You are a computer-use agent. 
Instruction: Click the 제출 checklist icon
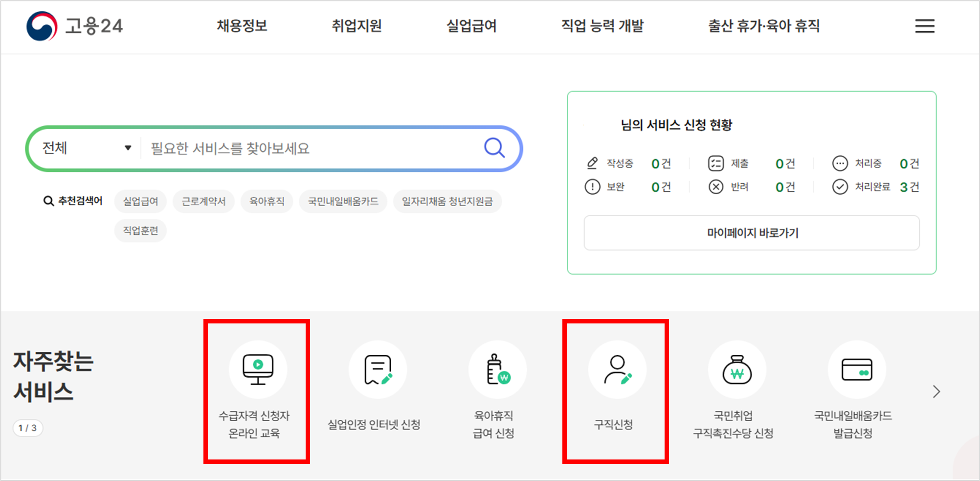pyautogui.click(x=716, y=163)
